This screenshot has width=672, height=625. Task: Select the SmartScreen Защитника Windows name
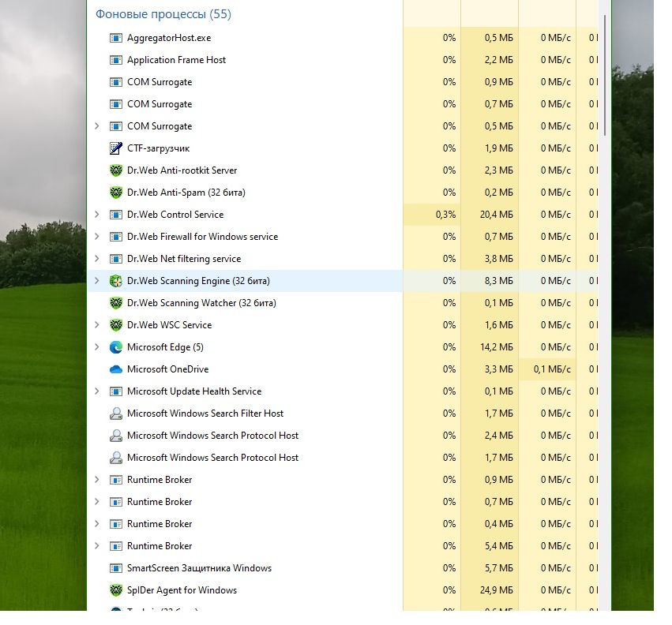tap(199, 568)
